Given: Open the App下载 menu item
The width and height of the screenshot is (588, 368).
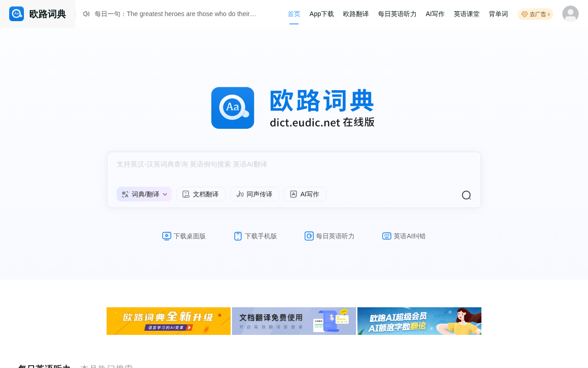Looking at the screenshot, I should tap(322, 14).
